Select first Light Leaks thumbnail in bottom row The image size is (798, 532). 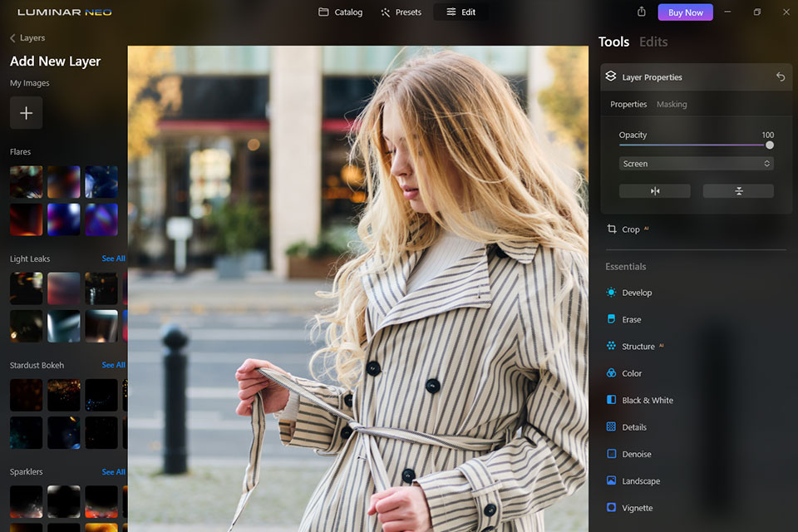point(26,326)
